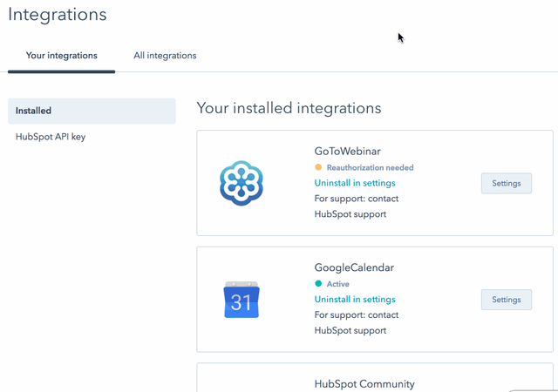558x392 pixels.
Task: Open HubSpot API key section
Action: point(51,137)
